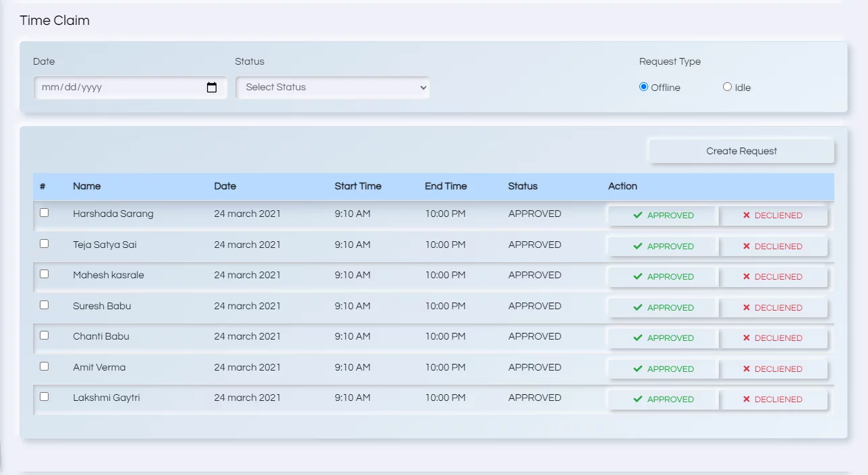
Task: Approve Suresh Babu's request
Action: tap(663, 308)
